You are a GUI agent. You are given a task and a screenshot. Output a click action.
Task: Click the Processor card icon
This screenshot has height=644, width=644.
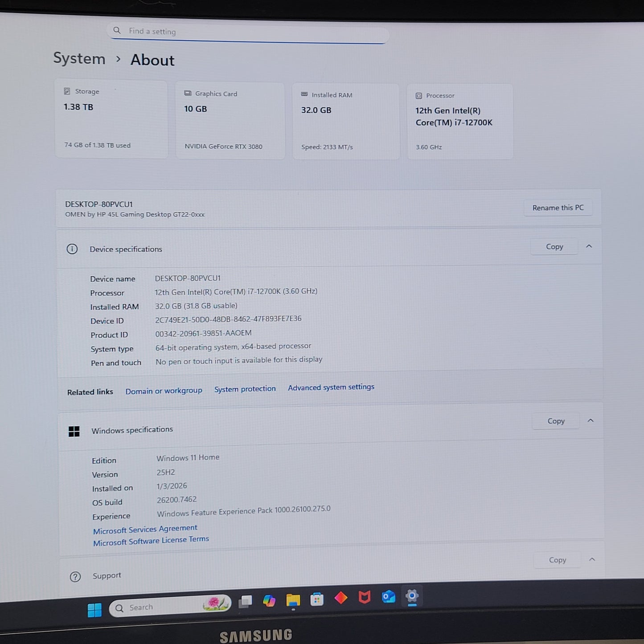[418, 96]
